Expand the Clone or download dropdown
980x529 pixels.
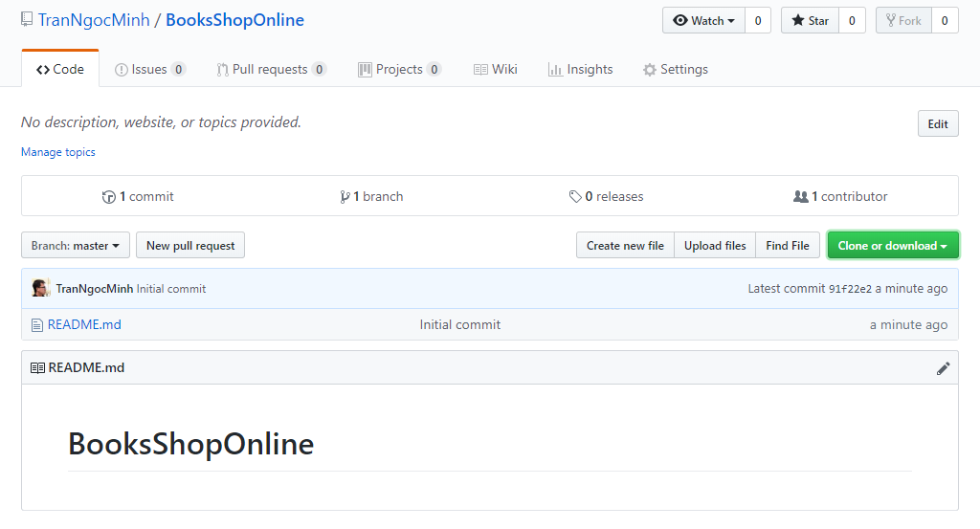tap(893, 246)
